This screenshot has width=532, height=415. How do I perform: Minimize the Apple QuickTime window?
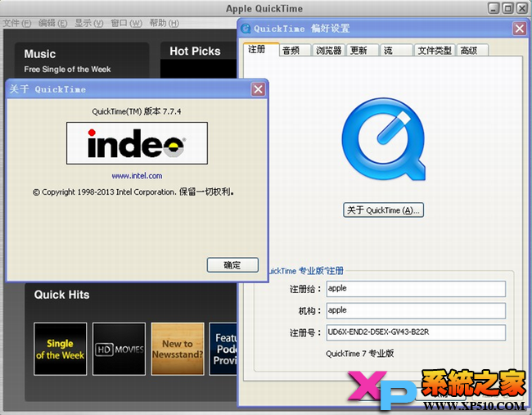494,8
